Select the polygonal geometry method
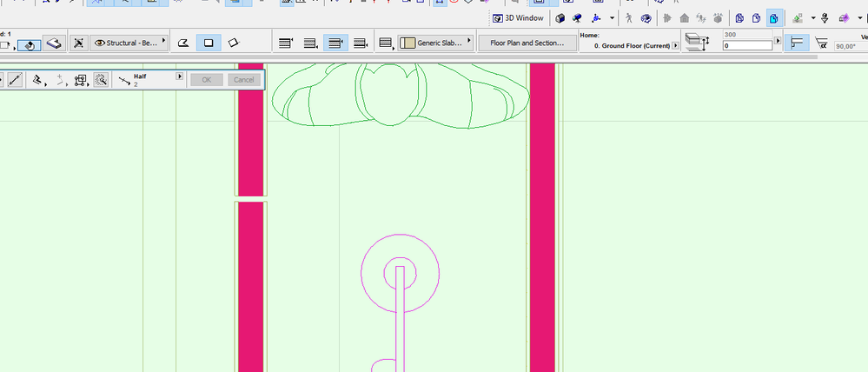The image size is (868, 372). [x=183, y=43]
